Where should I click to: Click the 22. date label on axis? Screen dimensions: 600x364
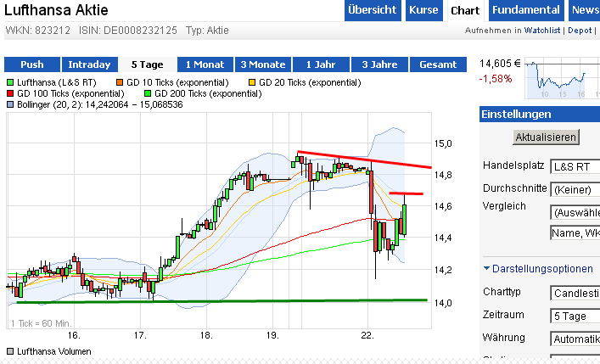coord(367,336)
